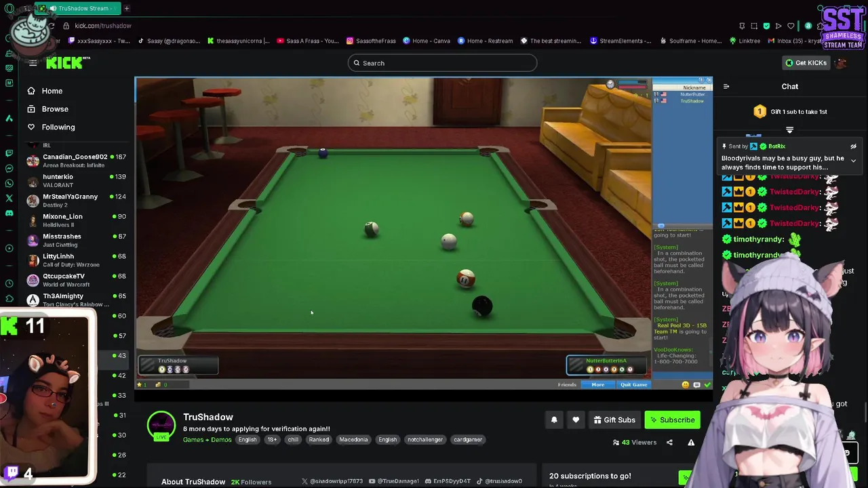Viewport: 868px width, 488px height.
Task: Click the cardgamer tag
Action: click(x=468, y=440)
